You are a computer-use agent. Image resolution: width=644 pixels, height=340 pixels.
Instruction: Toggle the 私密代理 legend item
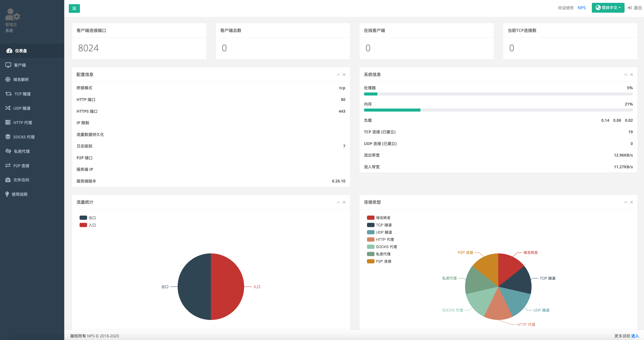pyautogui.click(x=379, y=254)
